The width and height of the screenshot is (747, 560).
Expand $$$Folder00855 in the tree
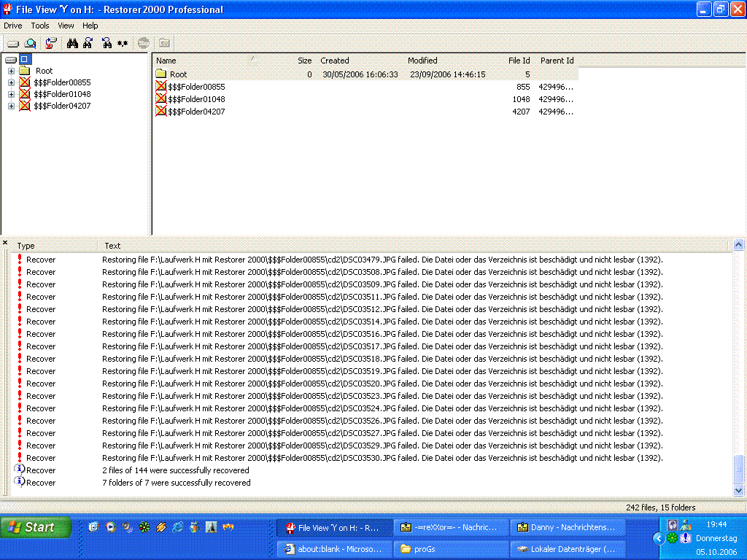pos(11,82)
